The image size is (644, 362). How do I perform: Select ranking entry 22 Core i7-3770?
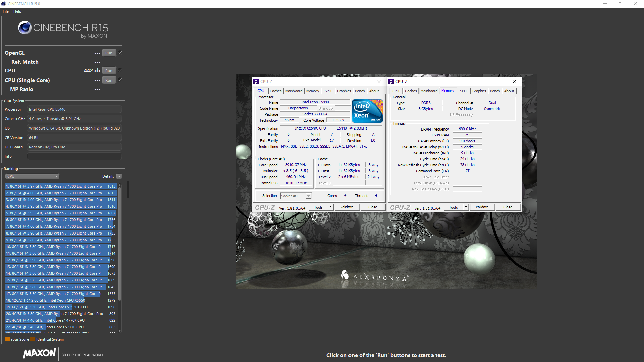point(61,327)
